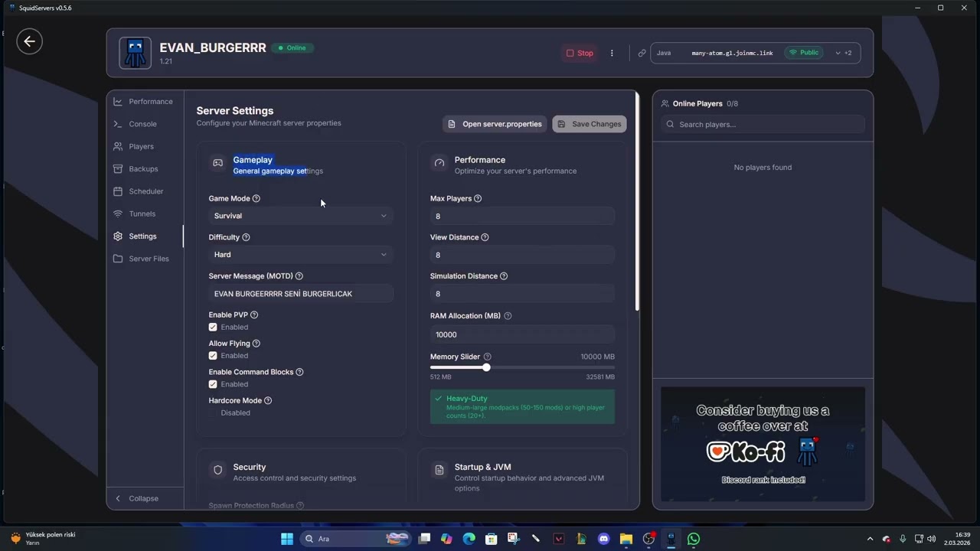Toggle the Allow Flying checkbox

pyautogui.click(x=213, y=356)
